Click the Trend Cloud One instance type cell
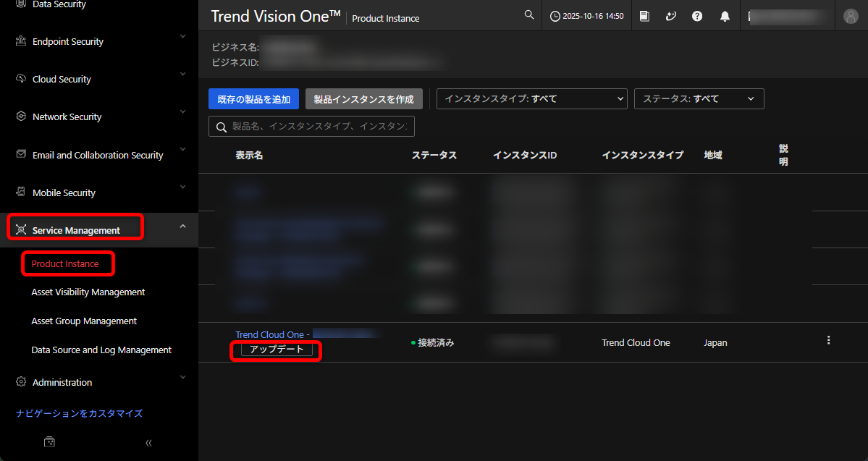Viewport: 868px width, 461px height. (636, 342)
